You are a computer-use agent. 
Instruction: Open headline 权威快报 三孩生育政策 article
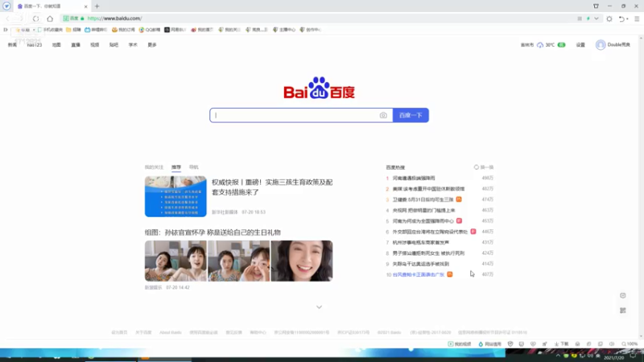[x=272, y=187]
